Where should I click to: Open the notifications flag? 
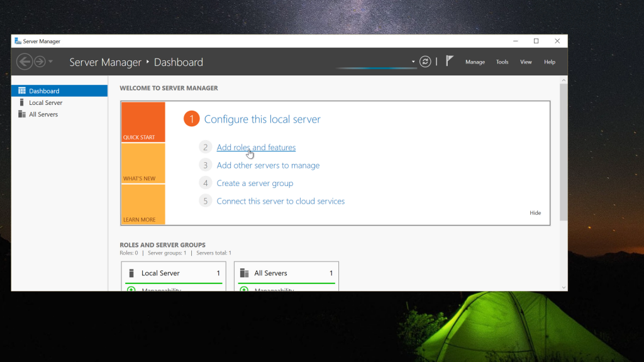tap(449, 61)
